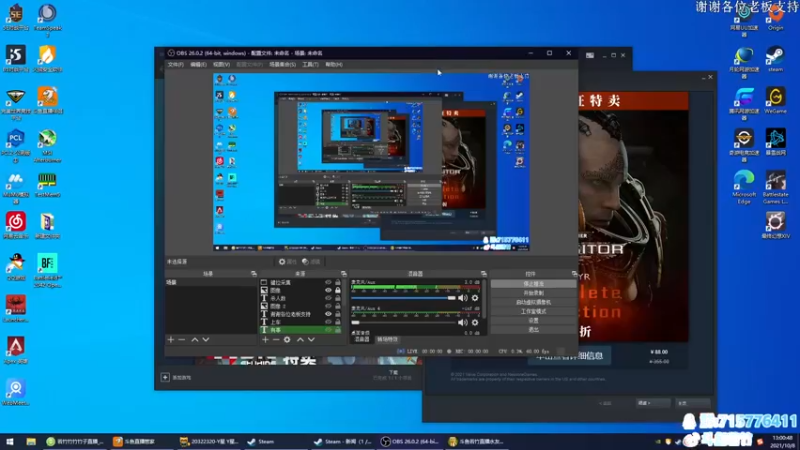
Task: Open File Explorer from the taskbar
Action: (x=31, y=442)
